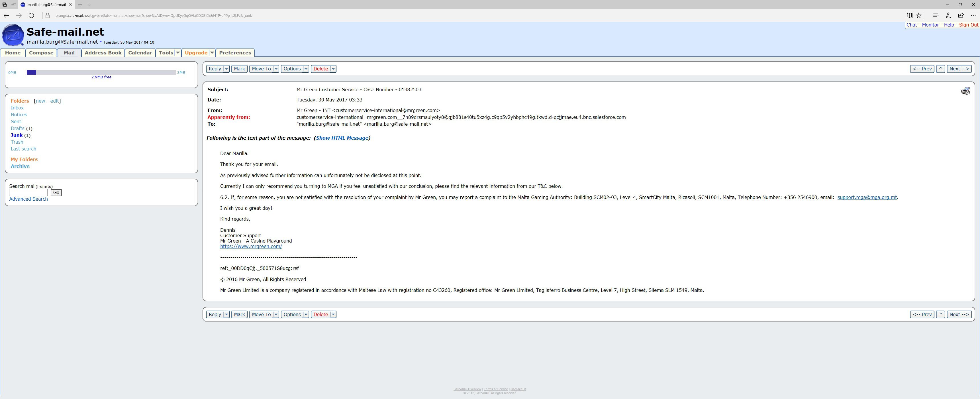This screenshot has width=980, height=399.
Task: Open Options dropdown arrow below the message
Action: pyautogui.click(x=306, y=314)
